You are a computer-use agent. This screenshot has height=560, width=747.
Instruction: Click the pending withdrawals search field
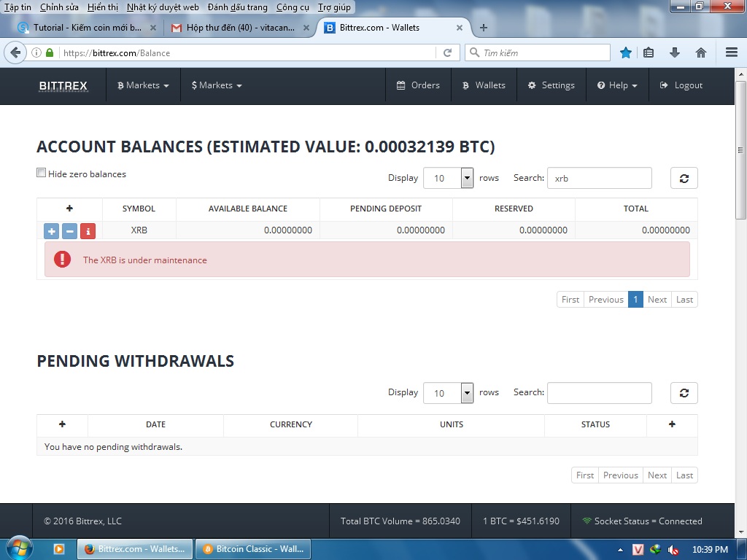[x=600, y=393]
